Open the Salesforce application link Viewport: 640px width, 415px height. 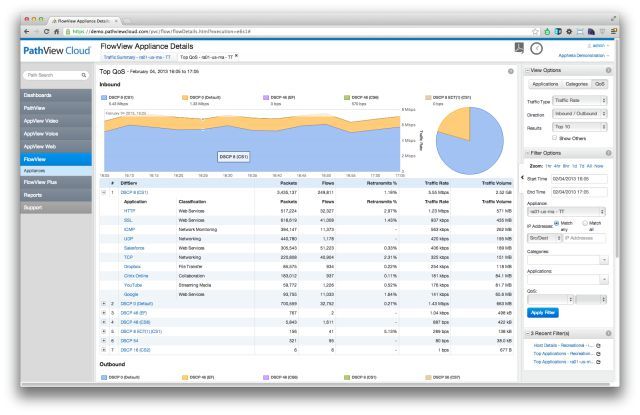tap(134, 248)
